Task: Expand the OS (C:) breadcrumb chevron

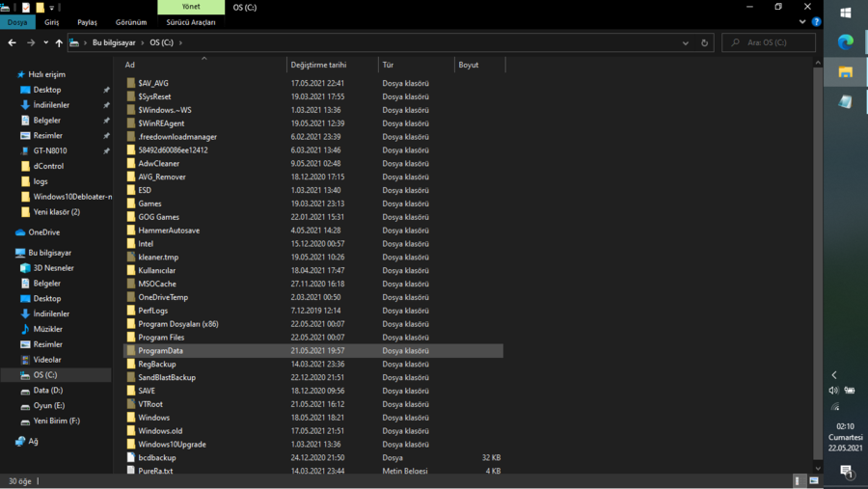Action: point(180,42)
